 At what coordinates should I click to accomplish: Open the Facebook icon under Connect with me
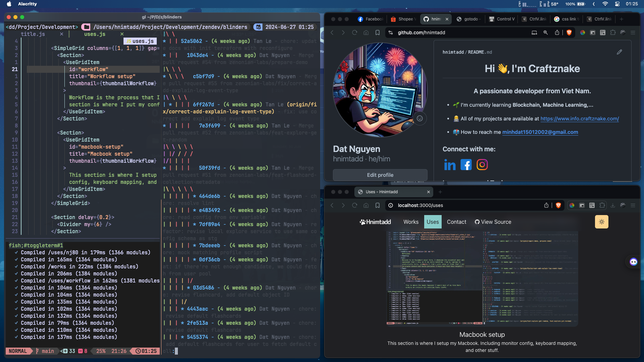[466, 165]
